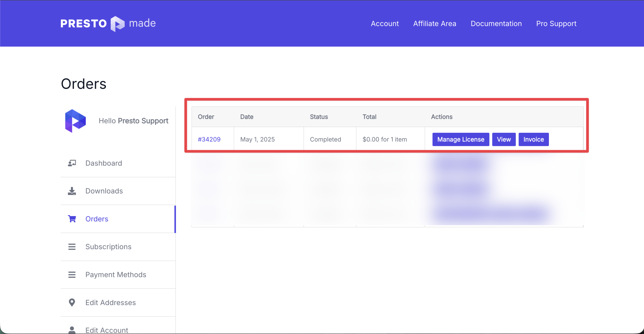
Task: Click the Order column header
Action: click(206, 117)
